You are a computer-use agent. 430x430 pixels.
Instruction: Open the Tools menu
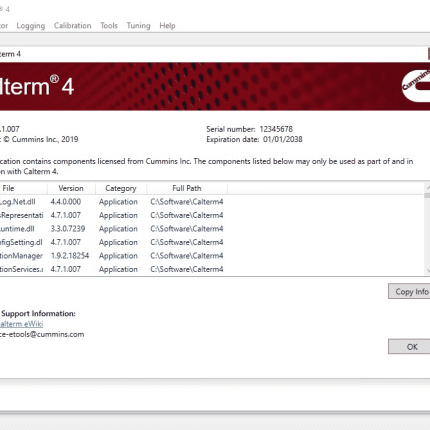[109, 26]
